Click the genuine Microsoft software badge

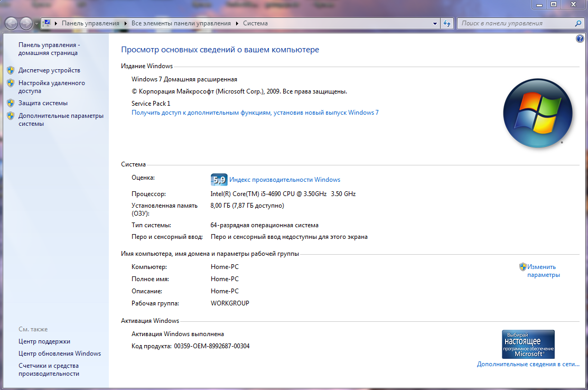pyautogui.click(x=528, y=344)
